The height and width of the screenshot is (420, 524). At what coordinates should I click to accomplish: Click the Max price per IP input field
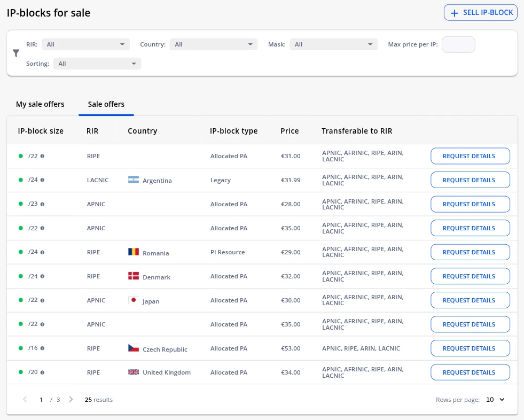[458, 44]
